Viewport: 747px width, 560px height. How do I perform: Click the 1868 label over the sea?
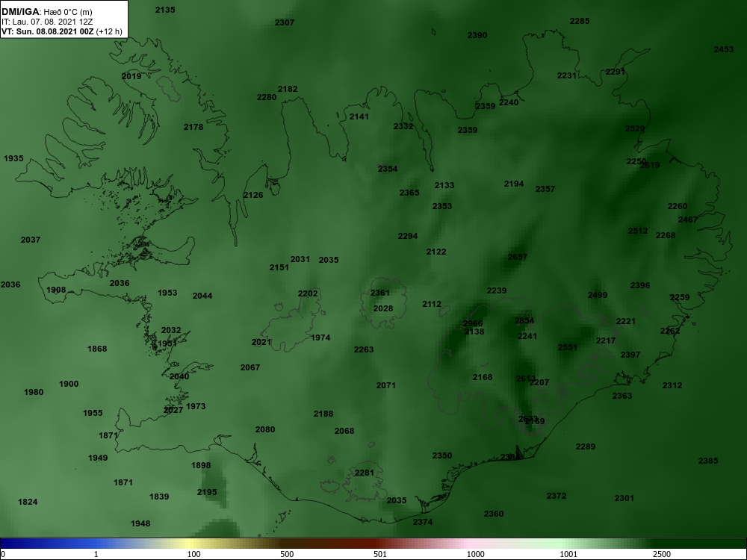tap(97, 349)
